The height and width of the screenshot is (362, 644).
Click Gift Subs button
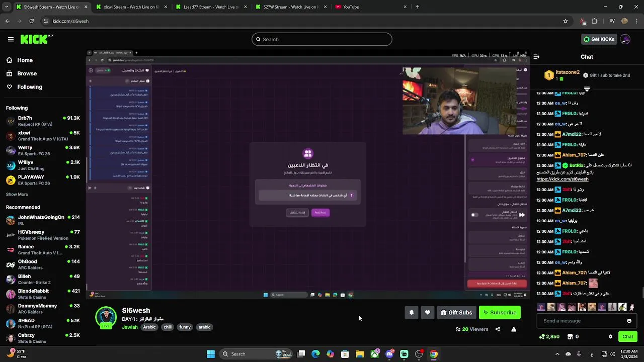(x=456, y=313)
